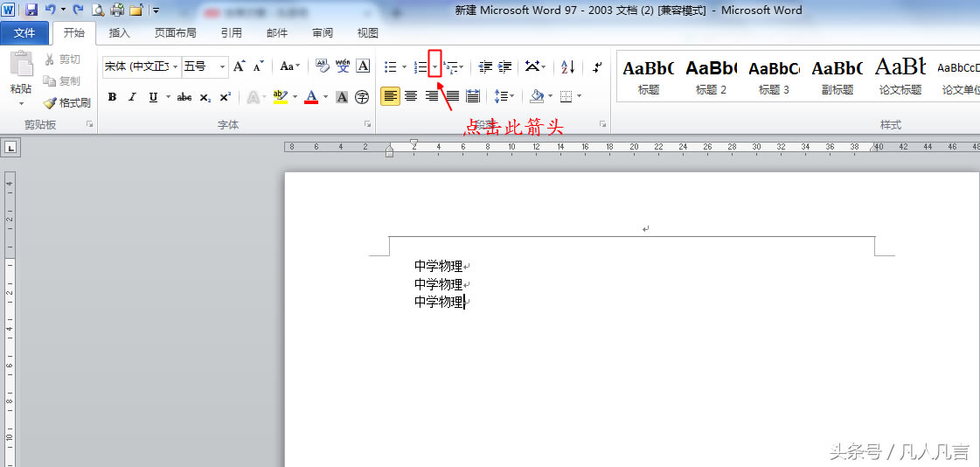Screen dimensions: 980x467
Task: Click the print preview icon in quick access
Action: coord(98,10)
